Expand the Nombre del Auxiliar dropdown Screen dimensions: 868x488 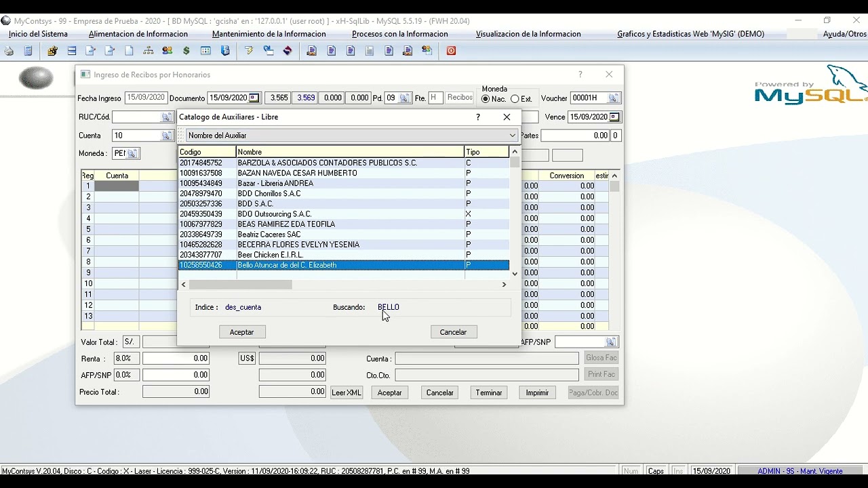[x=512, y=136]
